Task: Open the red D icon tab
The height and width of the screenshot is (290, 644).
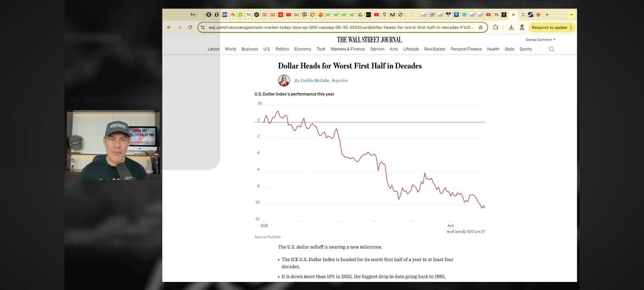Action: tap(281, 15)
